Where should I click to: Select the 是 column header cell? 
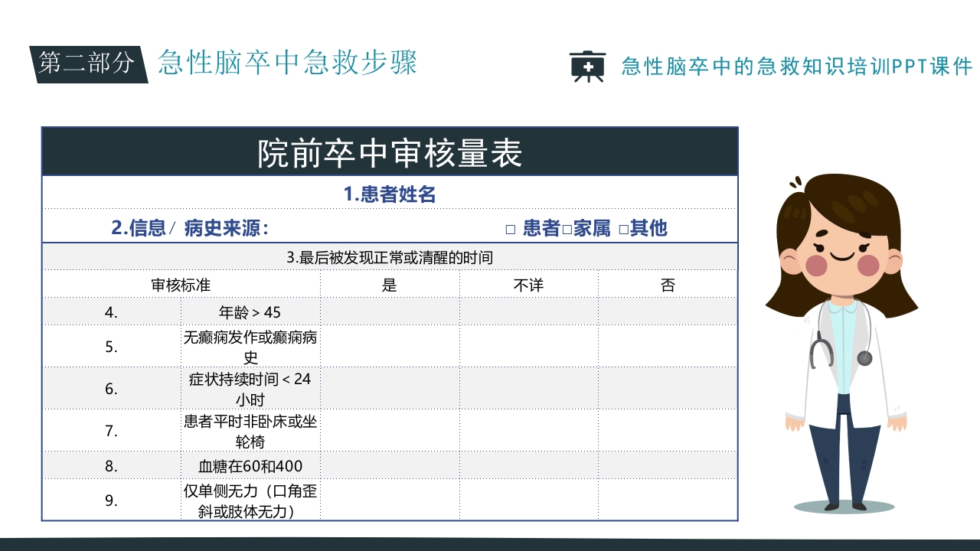(x=390, y=284)
